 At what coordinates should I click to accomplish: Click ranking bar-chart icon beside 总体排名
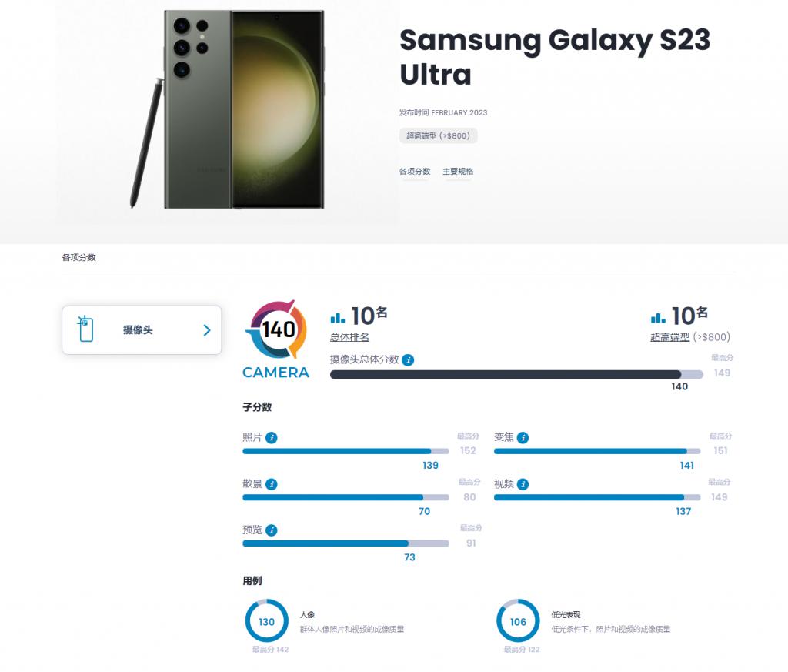pyautogui.click(x=337, y=318)
